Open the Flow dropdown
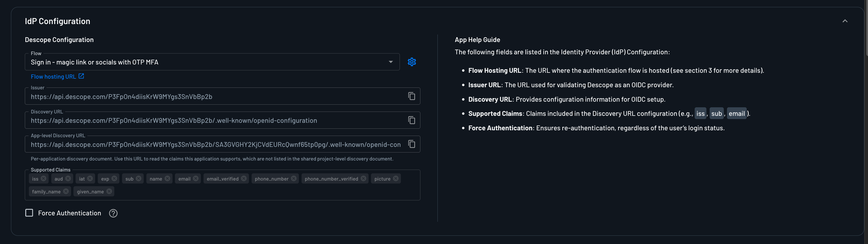The height and width of the screenshot is (244, 868). coord(212,62)
